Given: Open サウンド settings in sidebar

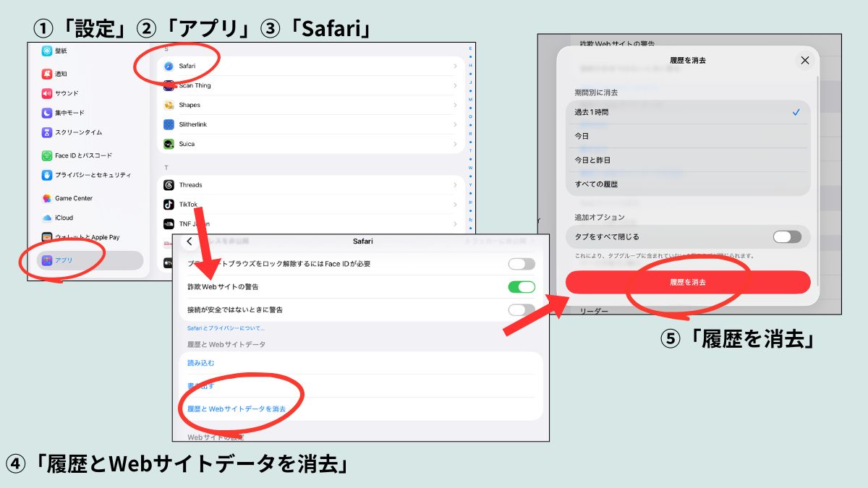Looking at the screenshot, I should click(x=90, y=93).
